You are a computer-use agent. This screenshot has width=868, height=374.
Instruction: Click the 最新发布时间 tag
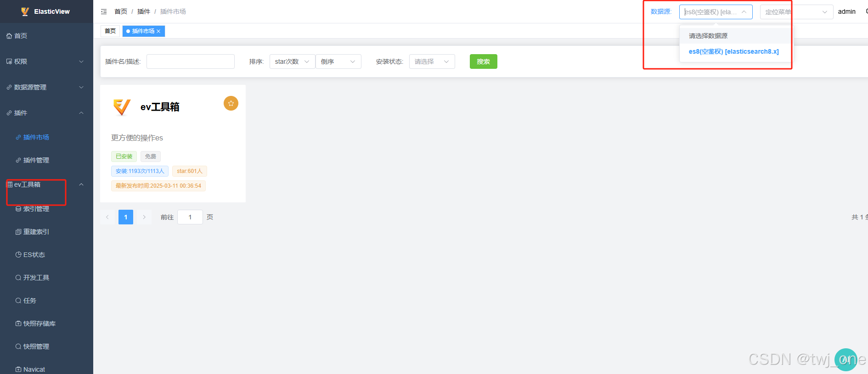coord(158,186)
